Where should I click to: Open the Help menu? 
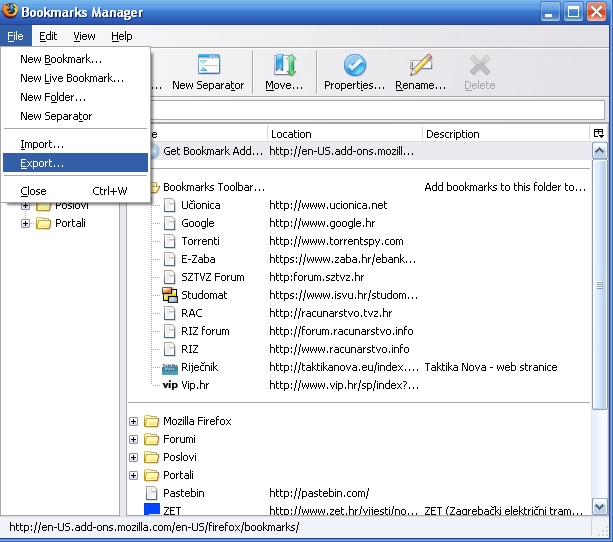122,36
